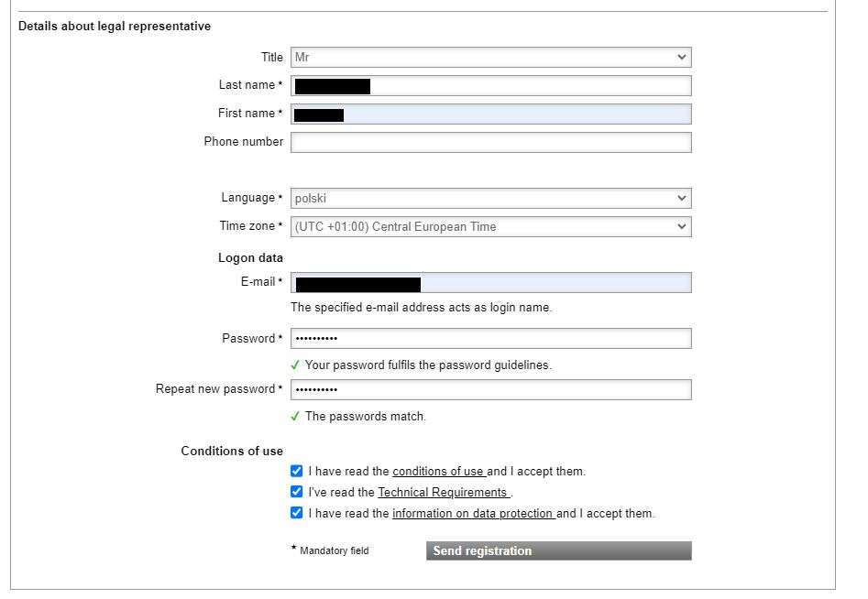Open the Technical Requirements link
This screenshot has width=868, height=599.
[444, 494]
